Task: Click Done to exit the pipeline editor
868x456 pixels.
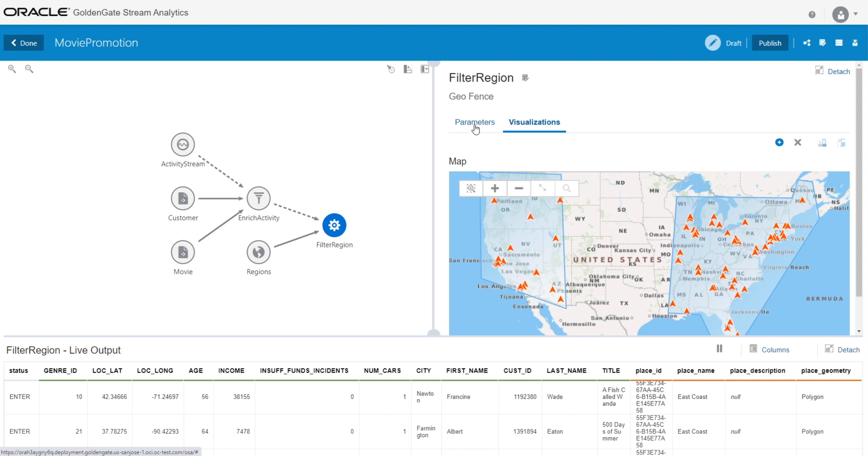Action: click(x=23, y=43)
